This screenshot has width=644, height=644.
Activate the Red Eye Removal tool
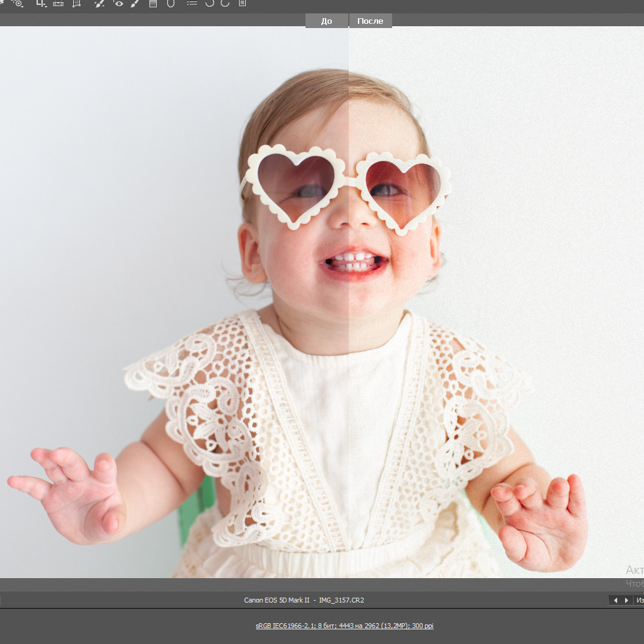click(120, 4)
